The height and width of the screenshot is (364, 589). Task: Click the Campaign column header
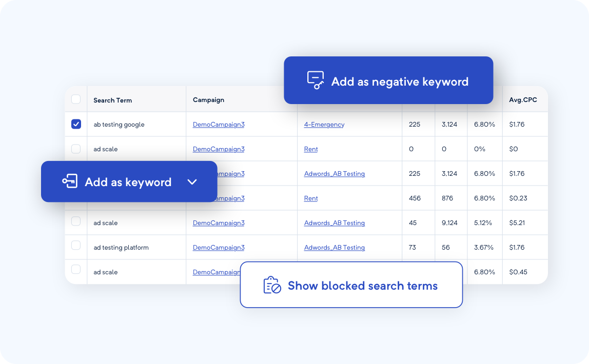click(x=208, y=100)
